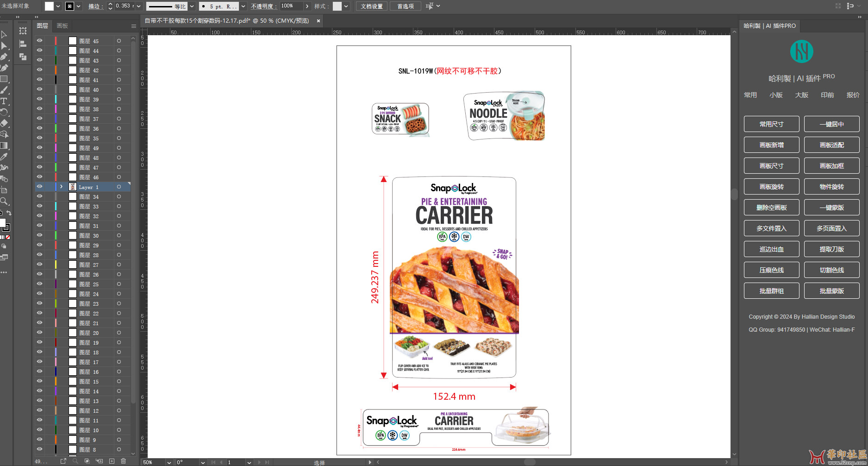Open the 大版 plugin tab

[802, 95]
